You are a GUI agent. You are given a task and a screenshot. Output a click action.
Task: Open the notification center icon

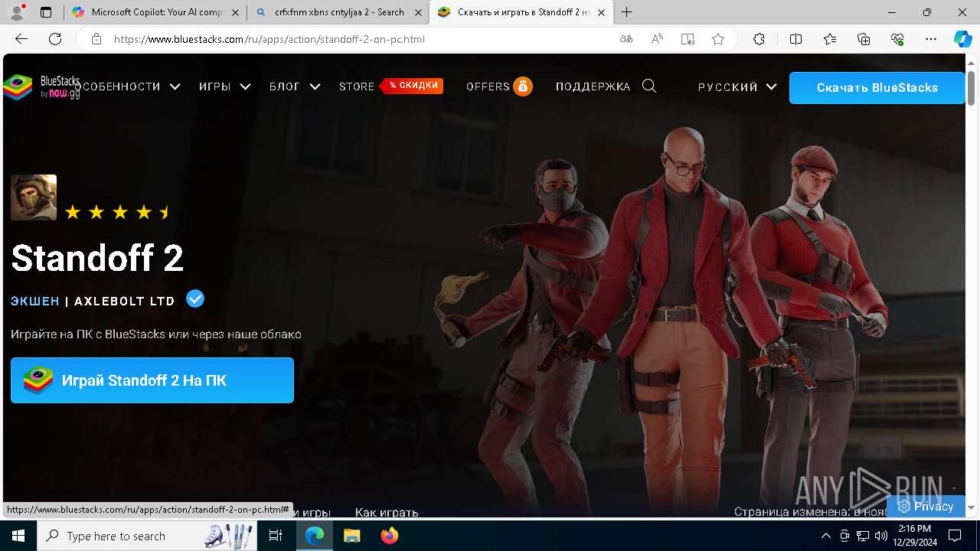(955, 536)
